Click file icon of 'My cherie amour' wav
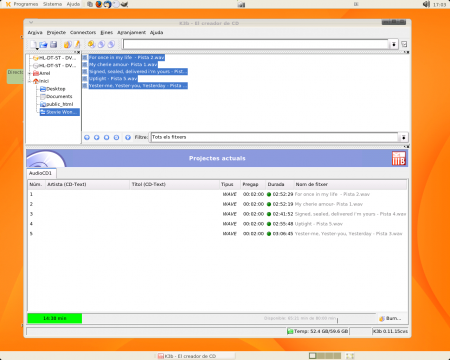Viewport: 450px width, 360px height. [x=85, y=65]
